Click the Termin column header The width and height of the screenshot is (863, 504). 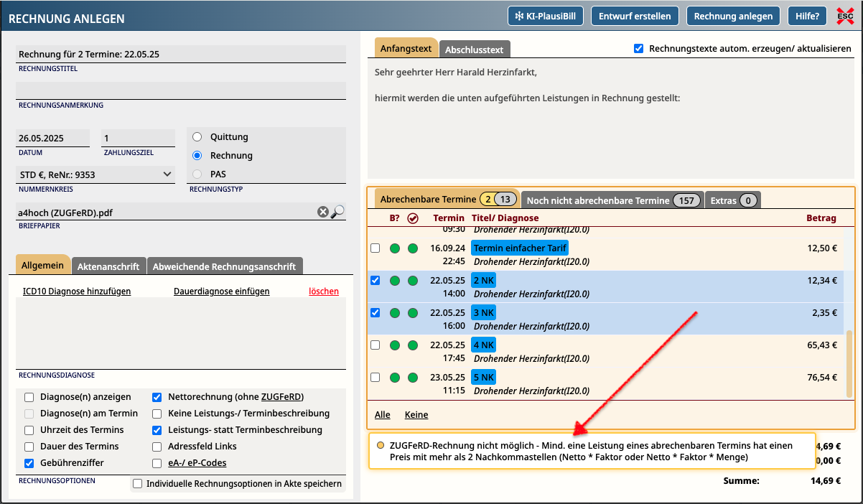(449, 218)
